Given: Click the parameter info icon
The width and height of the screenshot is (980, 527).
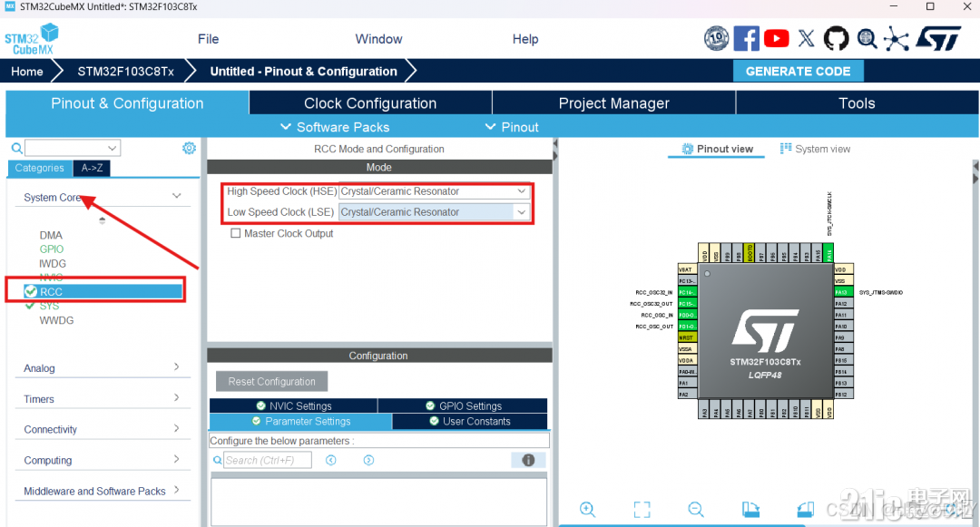Looking at the screenshot, I should (x=528, y=460).
